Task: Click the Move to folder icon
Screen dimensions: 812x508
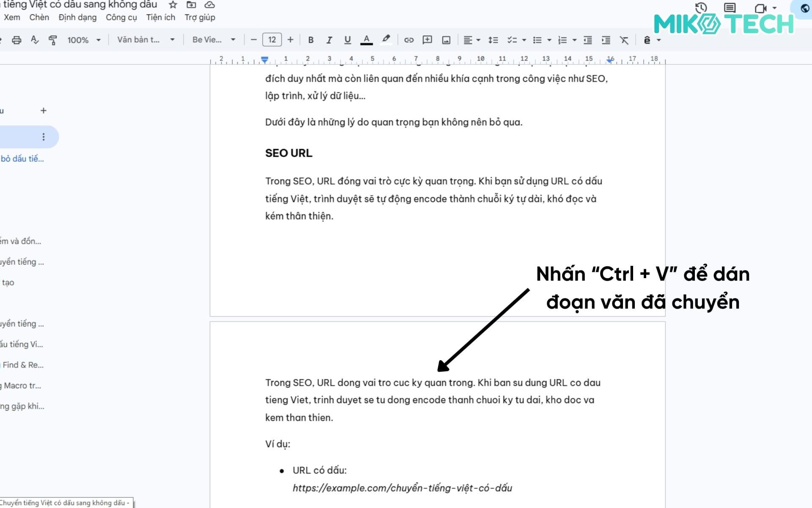Action: 191,5
